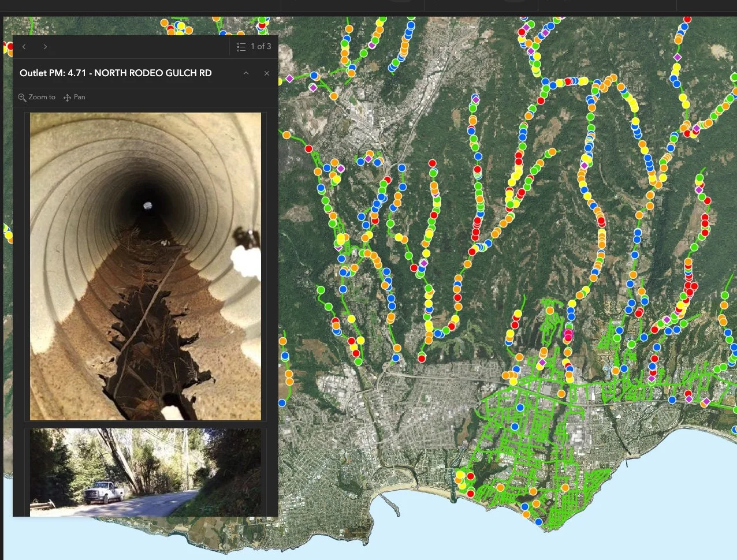The height and width of the screenshot is (560, 737).
Task: Click the purple diamond marker near top-left of map
Action: (x=290, y=79)
